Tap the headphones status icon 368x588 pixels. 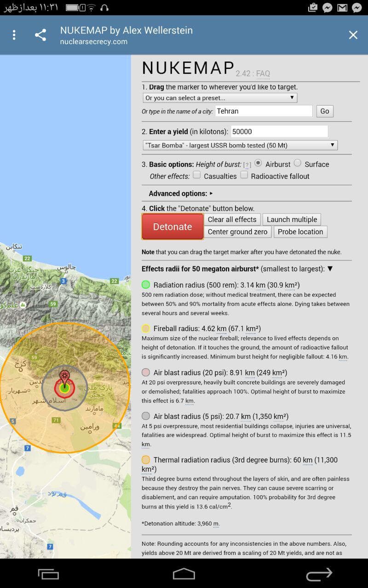104,7
